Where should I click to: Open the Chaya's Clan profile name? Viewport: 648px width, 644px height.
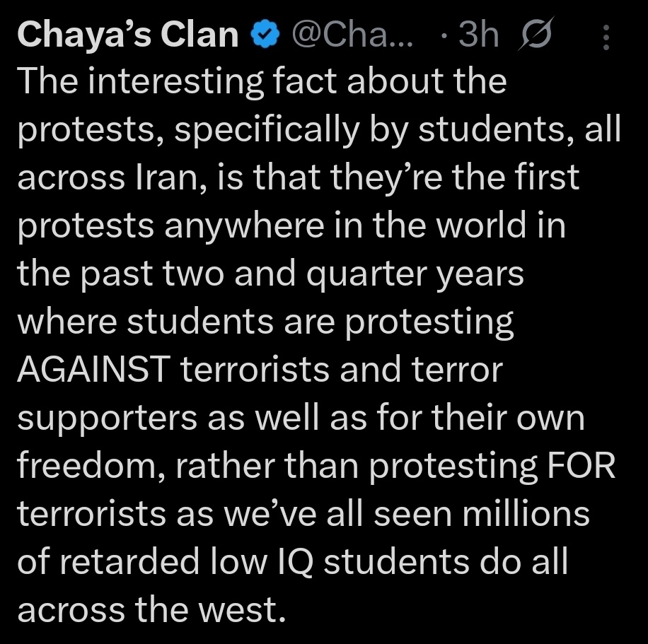point(128,35)
